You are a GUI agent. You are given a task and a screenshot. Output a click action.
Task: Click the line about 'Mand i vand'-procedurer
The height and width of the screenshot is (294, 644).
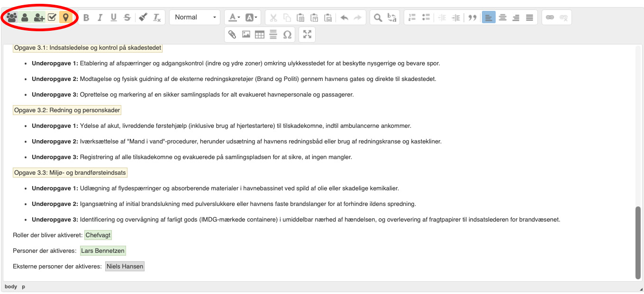[236, 142]
